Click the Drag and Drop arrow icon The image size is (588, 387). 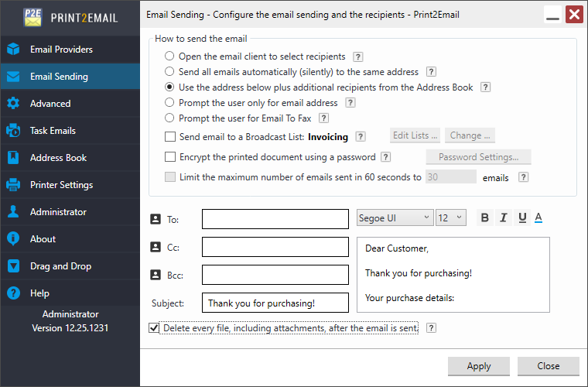click(13, 266)
